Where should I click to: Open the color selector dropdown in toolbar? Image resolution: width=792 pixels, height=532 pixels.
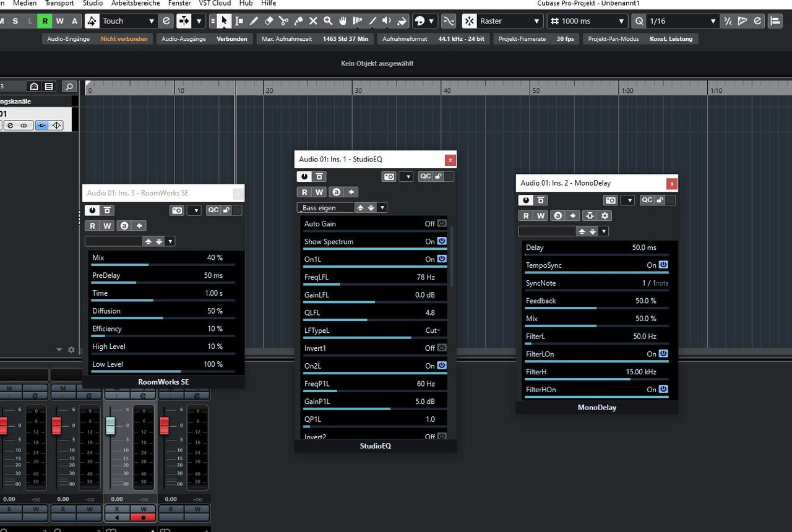click(x=432, y=21)
